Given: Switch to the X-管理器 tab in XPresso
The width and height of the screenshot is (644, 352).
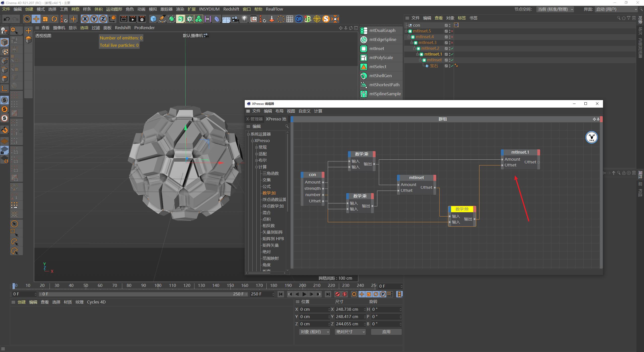Looking at the screenshot, I should 254,119.
